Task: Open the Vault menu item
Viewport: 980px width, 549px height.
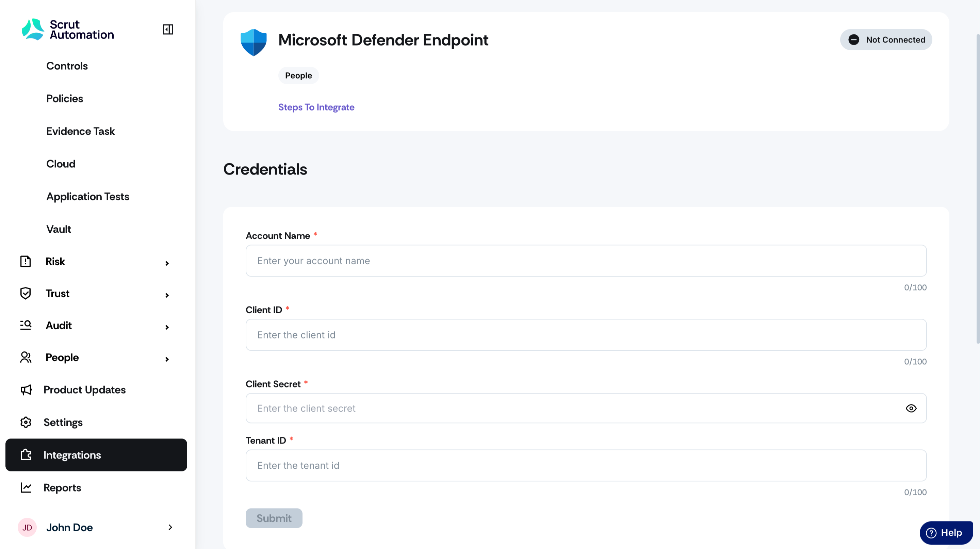Action: (59, 229)
